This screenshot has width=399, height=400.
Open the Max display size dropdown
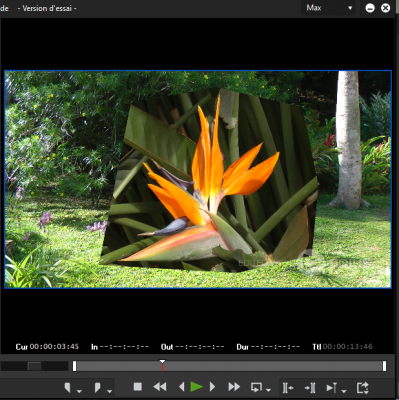pyautogui.click(x=328, y=8)
